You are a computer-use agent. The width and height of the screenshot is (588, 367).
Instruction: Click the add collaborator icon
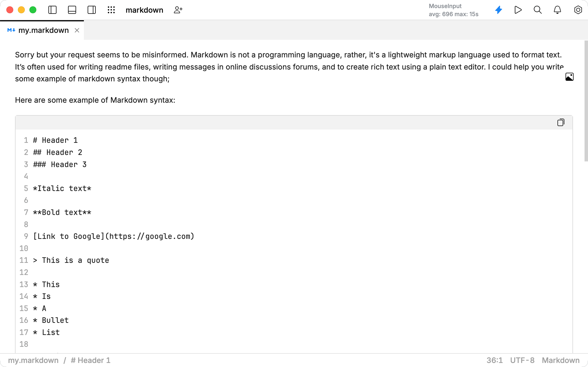(x=178, y=10)
